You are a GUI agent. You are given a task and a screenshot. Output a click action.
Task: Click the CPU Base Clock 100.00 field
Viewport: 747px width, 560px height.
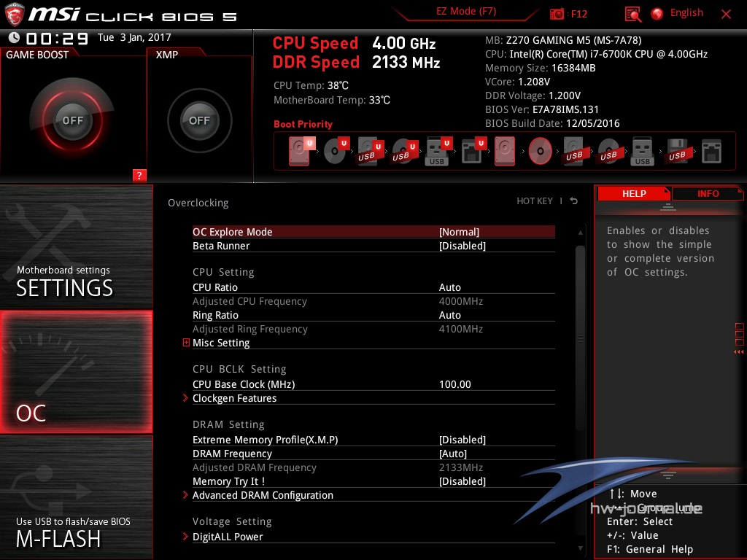coord(455,384)
